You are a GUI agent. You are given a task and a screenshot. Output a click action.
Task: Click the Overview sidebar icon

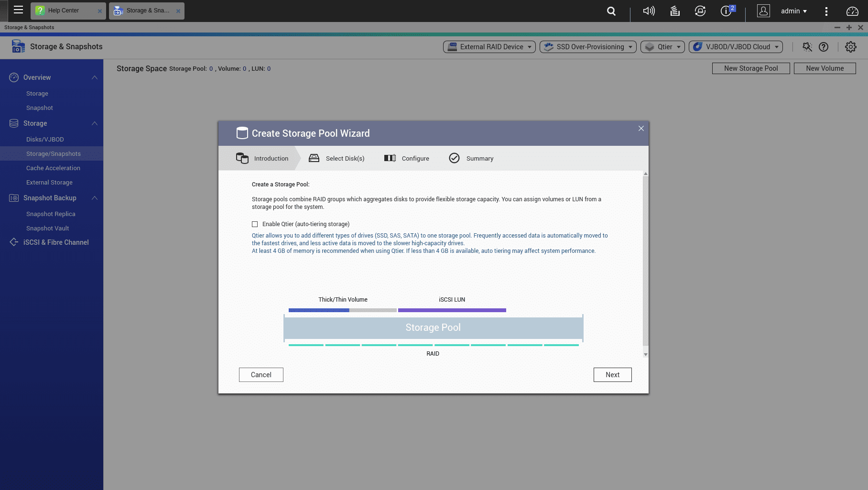click(x=14, y=77)
